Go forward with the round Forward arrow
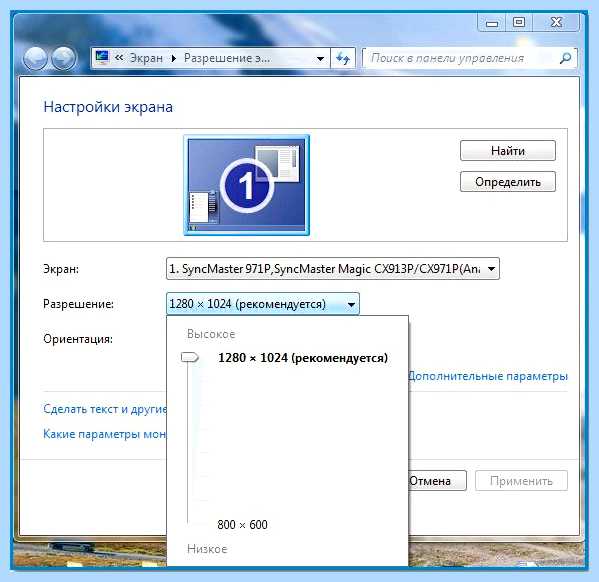The image size is (599, 582). pos(63,58)
